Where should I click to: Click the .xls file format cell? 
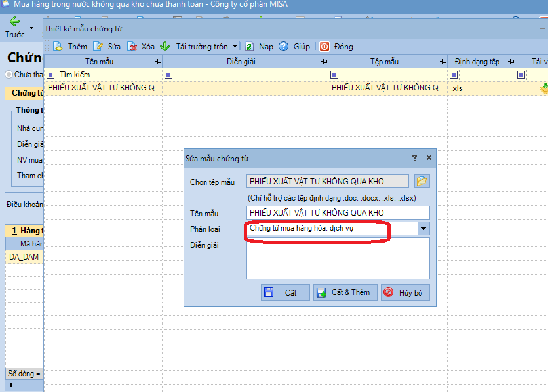(481, 88)
